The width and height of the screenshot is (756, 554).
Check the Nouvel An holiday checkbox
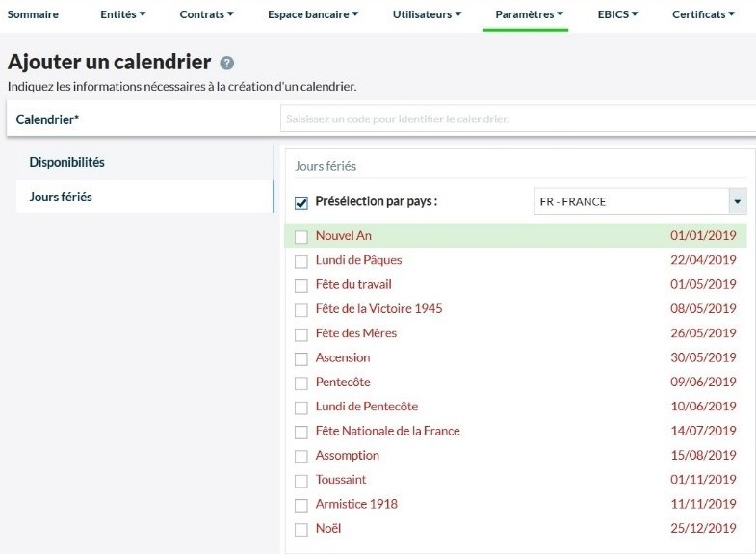pos(301,236)
